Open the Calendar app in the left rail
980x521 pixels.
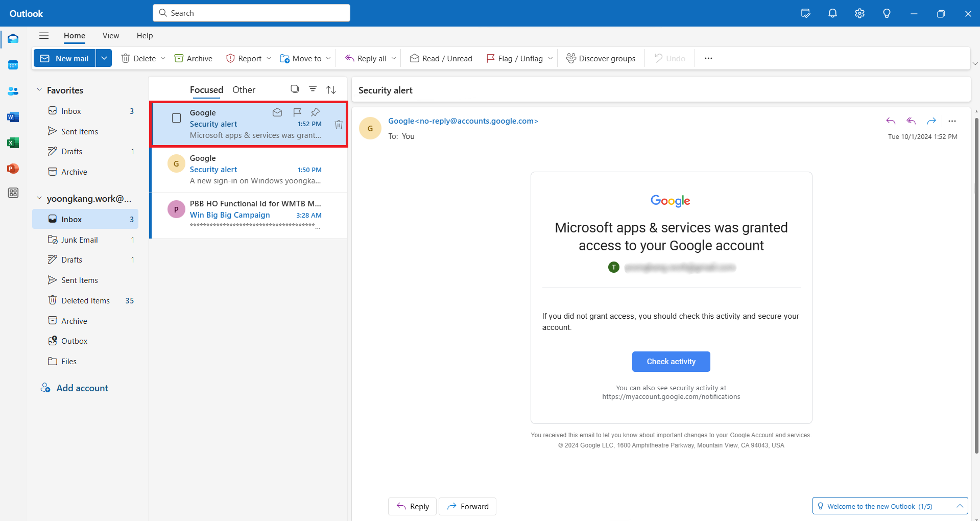[x=13, y=65]
